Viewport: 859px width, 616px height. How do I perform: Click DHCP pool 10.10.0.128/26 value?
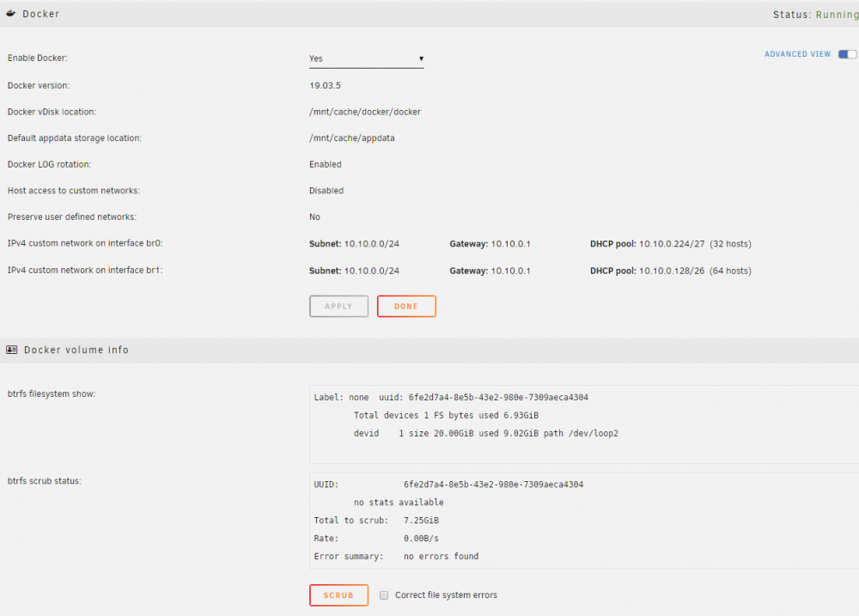click(672, 271)
